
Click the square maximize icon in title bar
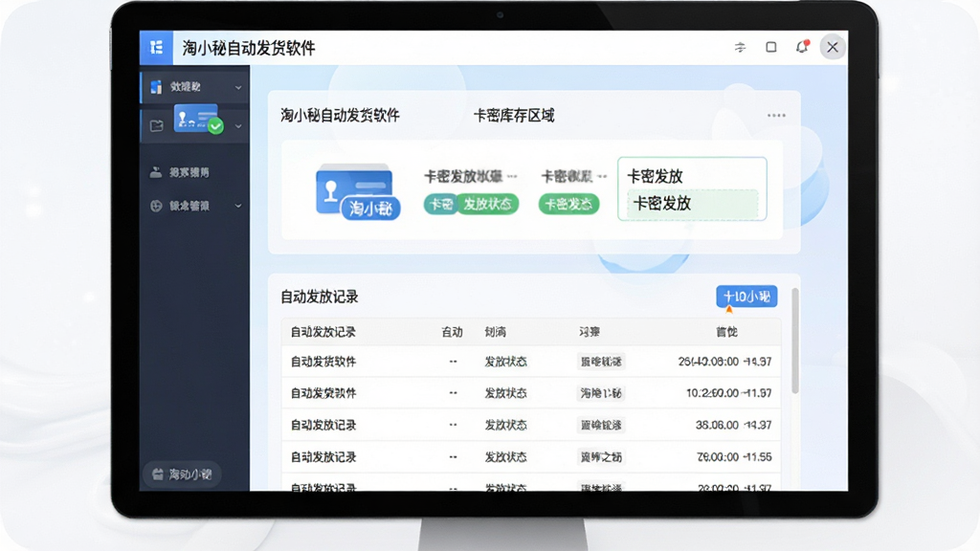tap(771, 48)
